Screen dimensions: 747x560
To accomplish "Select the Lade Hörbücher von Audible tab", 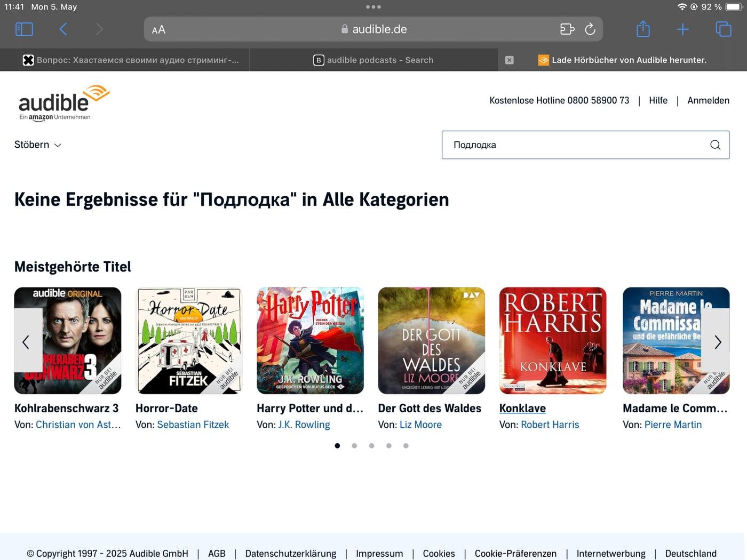I will coord(623,60).
